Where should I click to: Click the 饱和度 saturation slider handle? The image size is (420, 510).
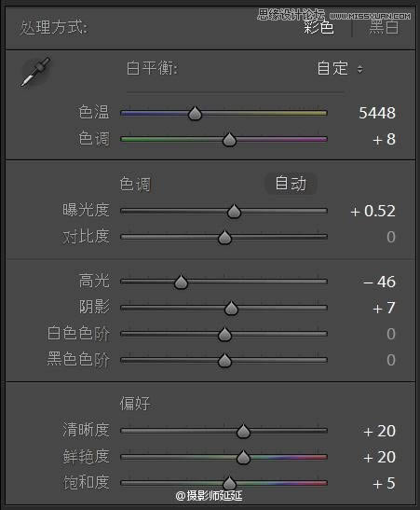229,483
